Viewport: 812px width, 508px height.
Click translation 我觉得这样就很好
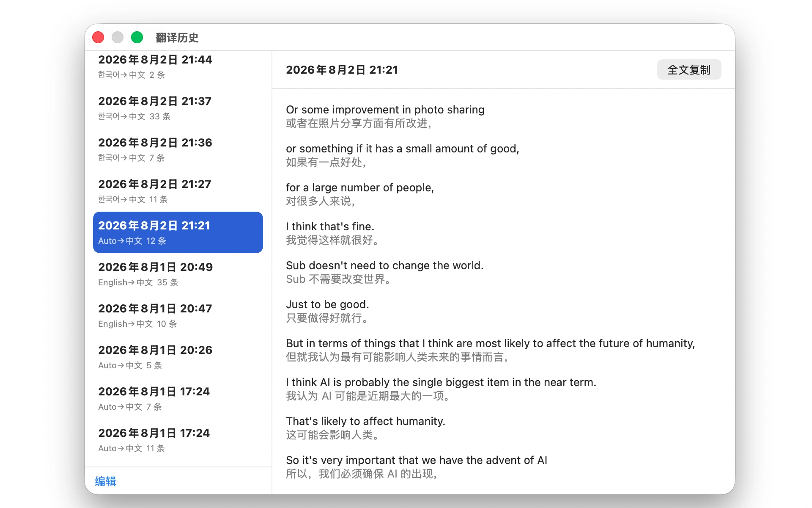pyautogui.click(x=332, y=240)
